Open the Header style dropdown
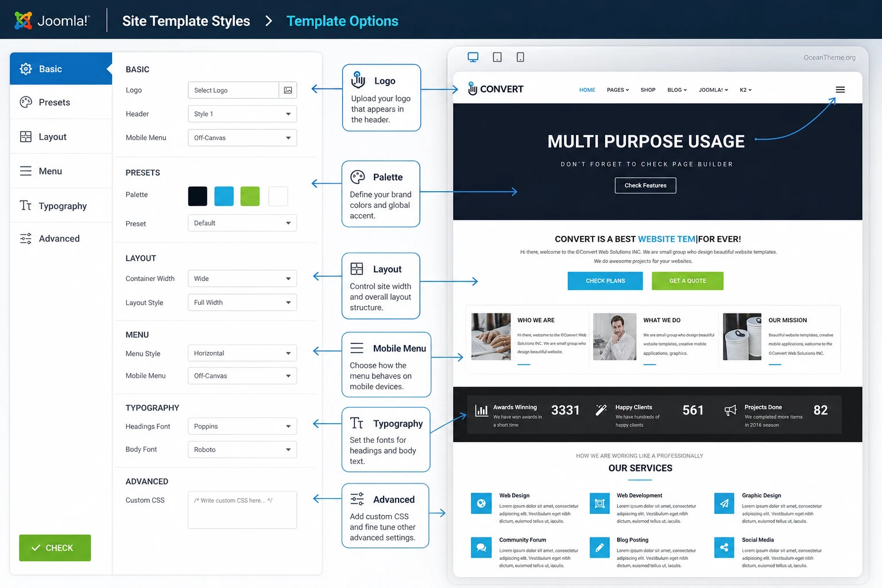 tap(242, 114)
